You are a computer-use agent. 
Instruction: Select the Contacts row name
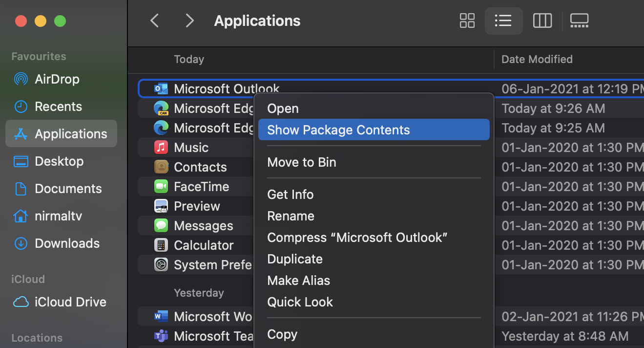tap(200, 167)
